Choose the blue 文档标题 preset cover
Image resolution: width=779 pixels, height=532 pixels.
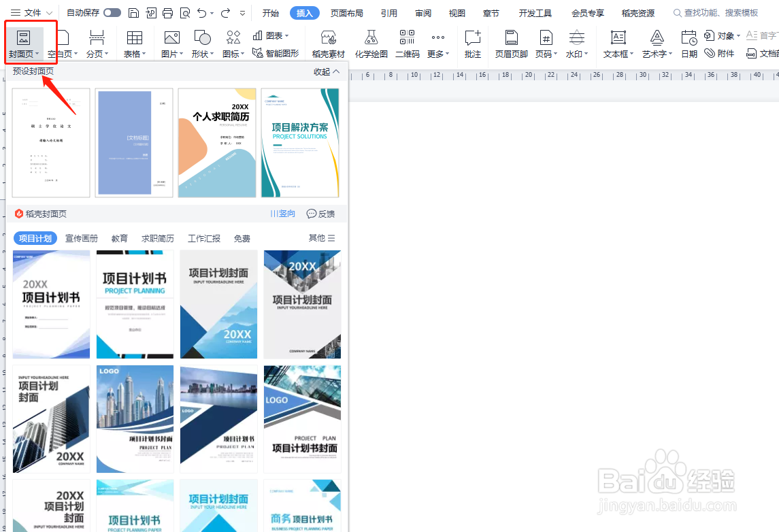(134, 143)
